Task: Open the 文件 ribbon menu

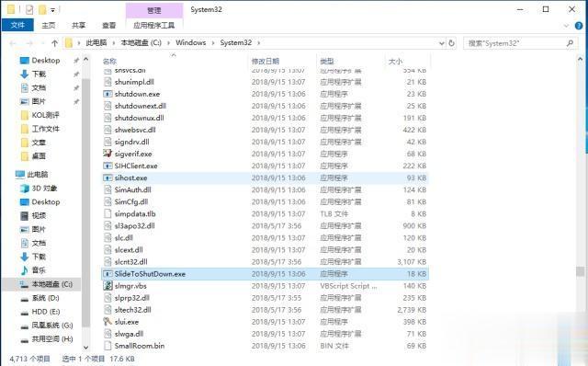Action: [17, 25]
